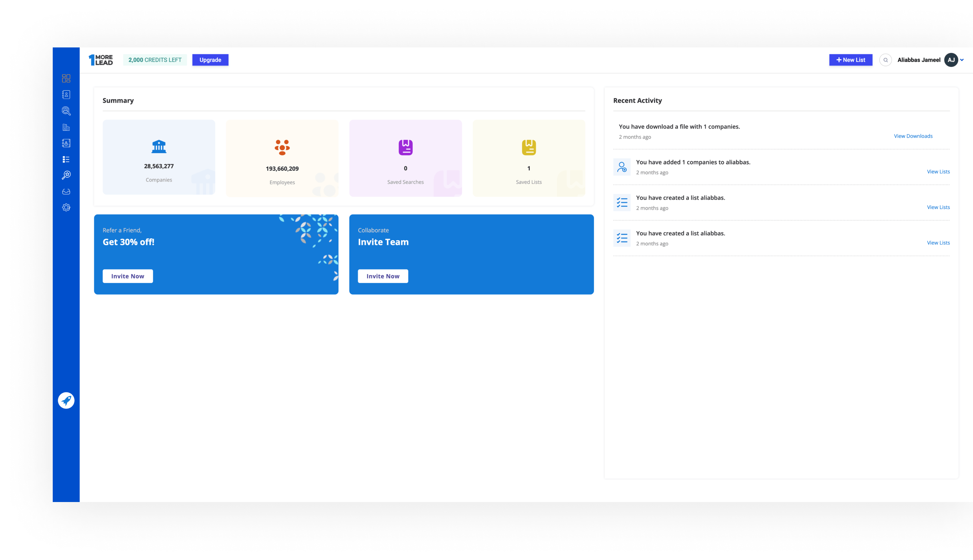Click the 28,563,277 companies count
Screen dimensions: 973x560
(159, 166)
